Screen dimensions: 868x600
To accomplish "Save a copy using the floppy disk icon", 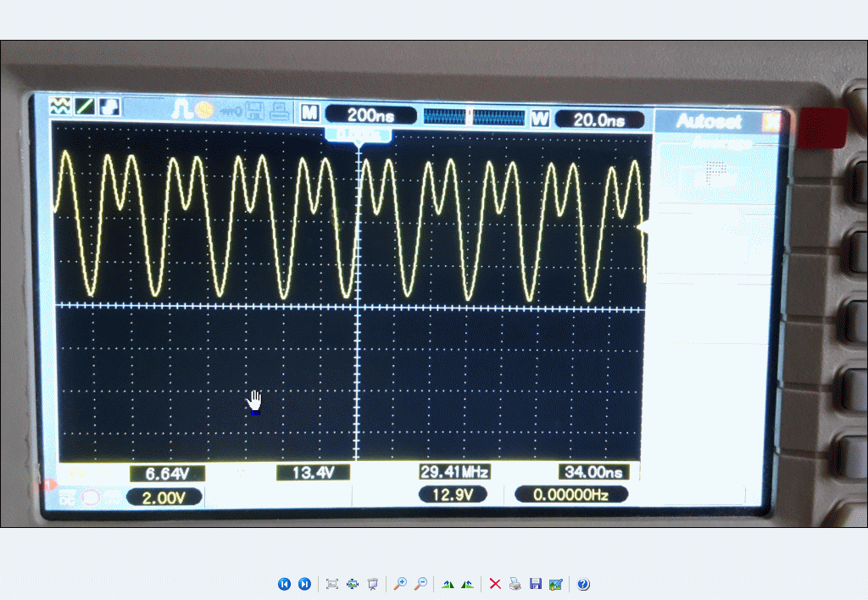I will coord(535,584).
